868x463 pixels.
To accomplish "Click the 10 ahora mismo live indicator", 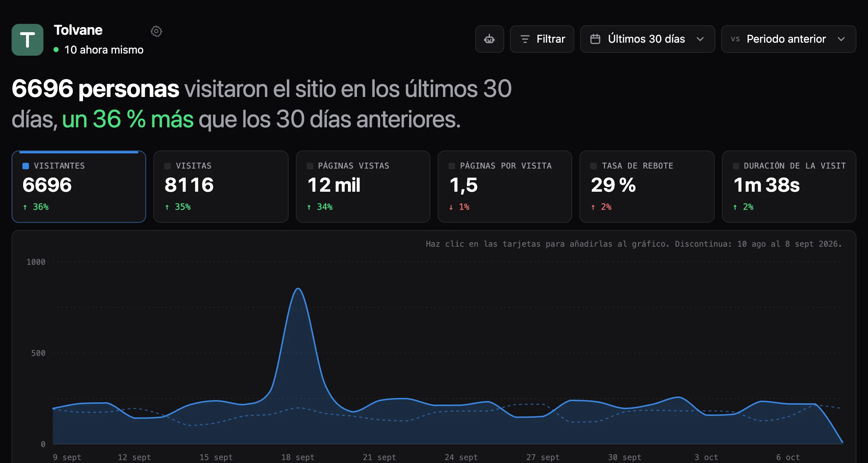I will 98,50.
